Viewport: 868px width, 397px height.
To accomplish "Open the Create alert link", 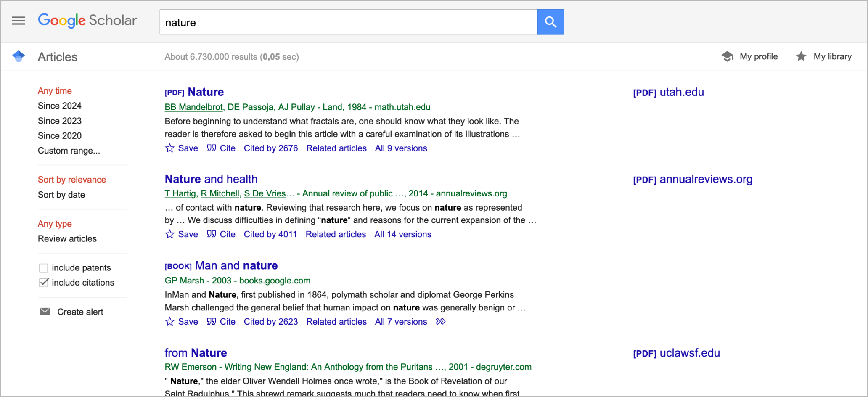I will tap(80, 312).
